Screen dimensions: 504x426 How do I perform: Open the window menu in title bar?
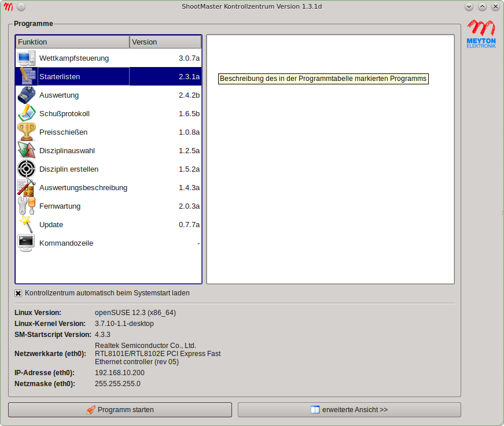8,7
